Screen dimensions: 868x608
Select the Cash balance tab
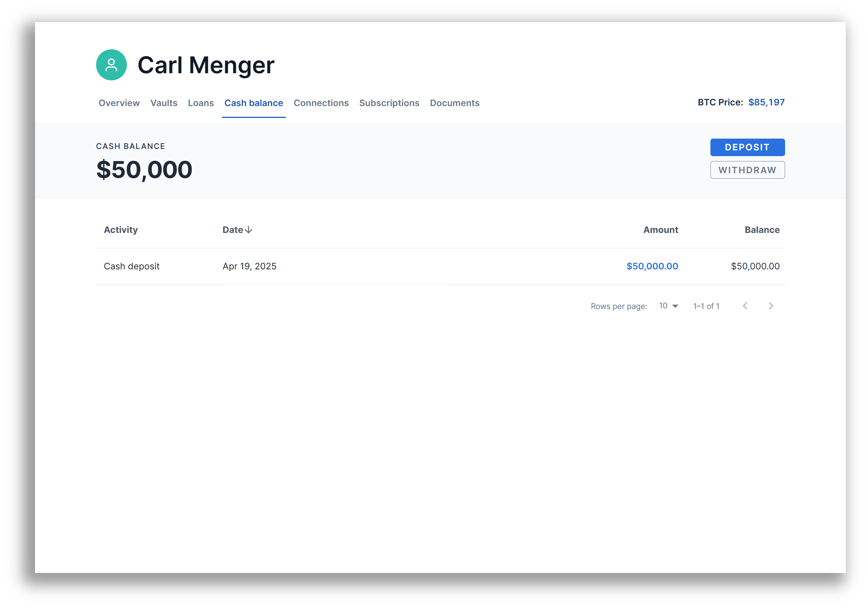[x=253, y=103]
